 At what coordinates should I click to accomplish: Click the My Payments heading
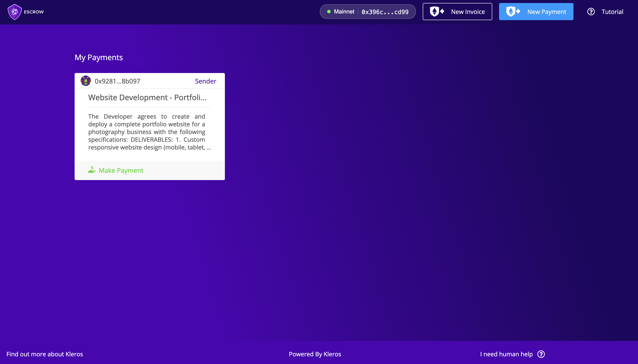tap(99, 57)
